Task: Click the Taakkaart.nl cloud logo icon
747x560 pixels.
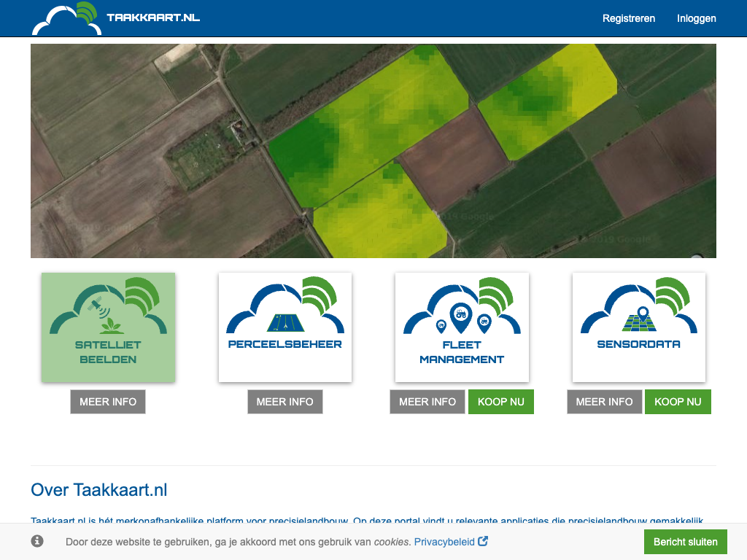Action: (x=67, y=19)
